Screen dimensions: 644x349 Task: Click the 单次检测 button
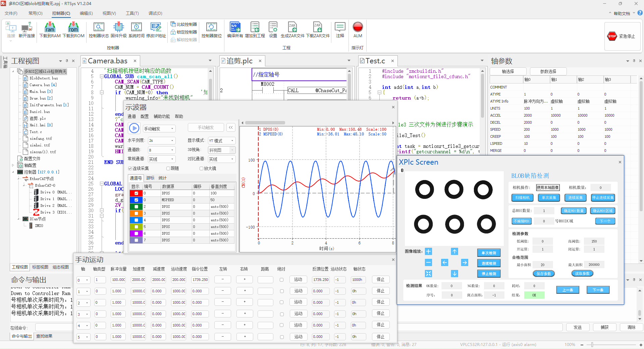pos(489,253)
